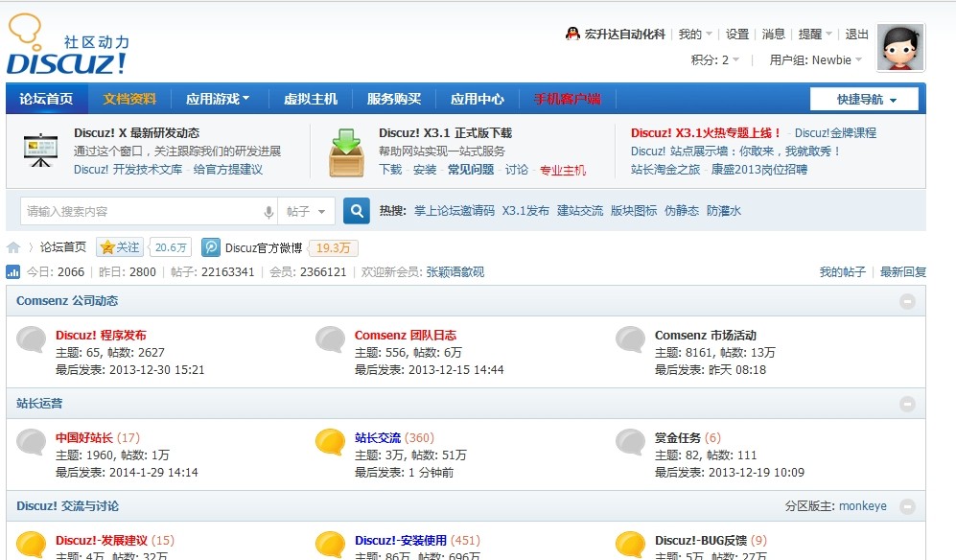Image resolution: width=956 pixels, height=560 pixels.
Task: Click hot search X3.1发布
Action: [525, 210]
